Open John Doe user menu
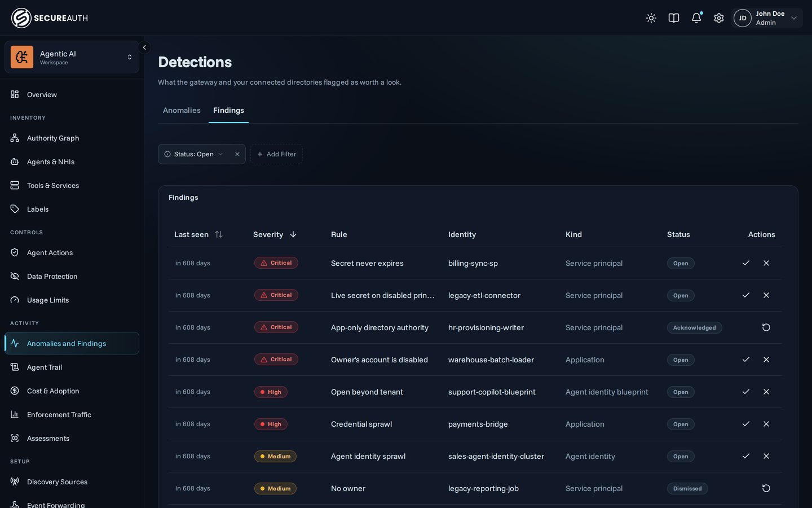Image resolution: width=812 pixels, height=508 pixels. tap(767, 18)
